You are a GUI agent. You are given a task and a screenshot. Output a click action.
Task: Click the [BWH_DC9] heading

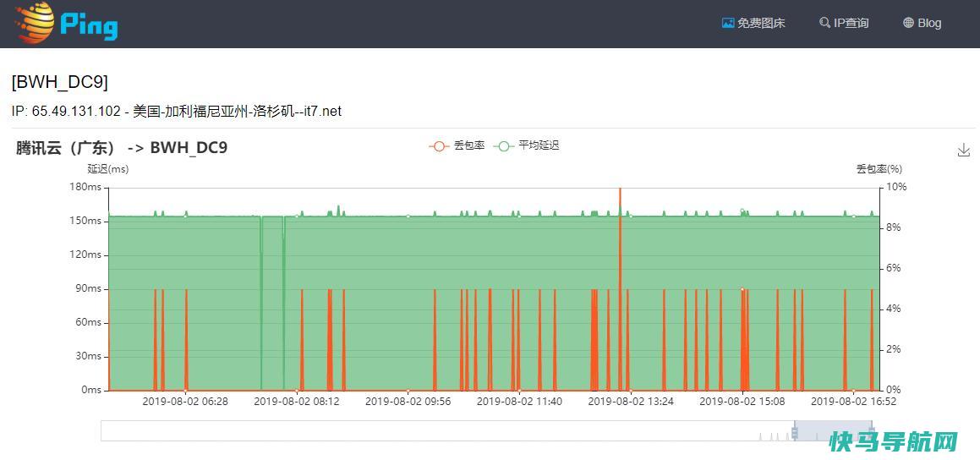click(60, 82)
